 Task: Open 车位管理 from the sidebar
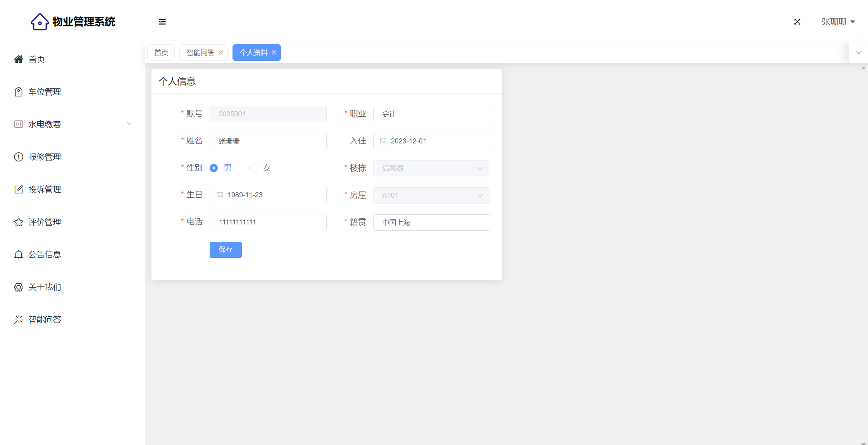coord(45,92)
